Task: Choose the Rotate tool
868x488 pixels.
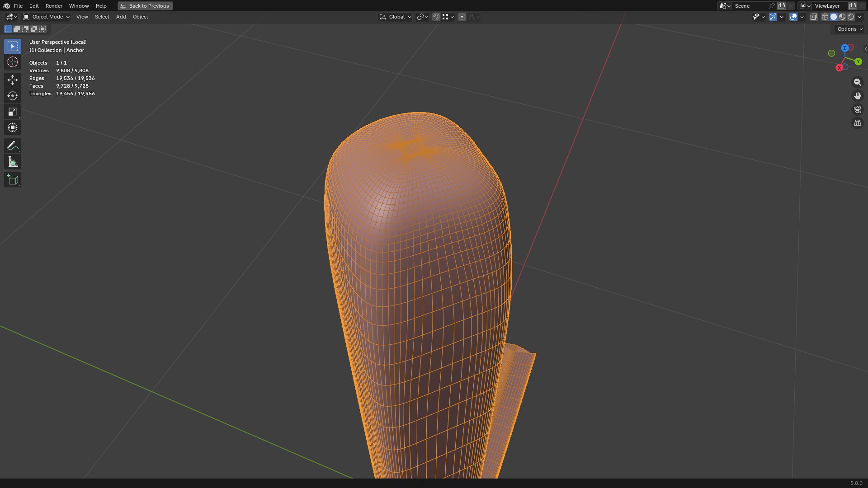Action: pyautogui.click(x=13, y=96)
